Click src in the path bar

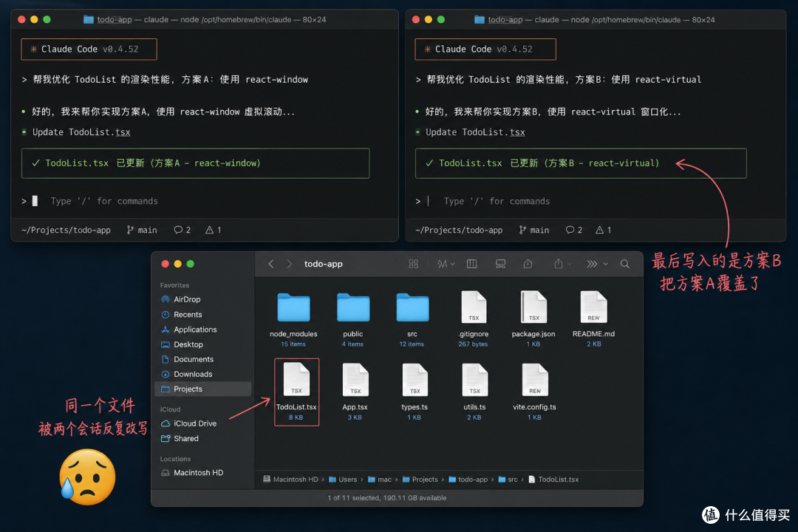coord(508,479)
